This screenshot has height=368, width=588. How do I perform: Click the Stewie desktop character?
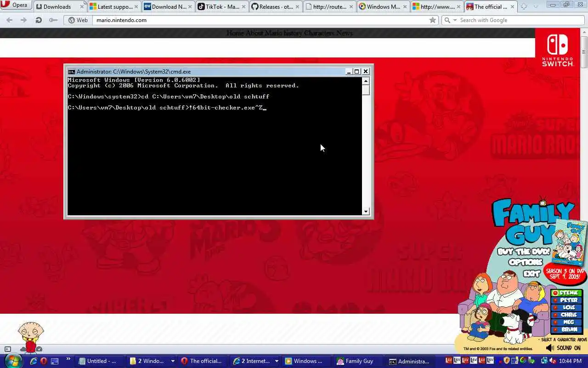(x=31, y=337)
